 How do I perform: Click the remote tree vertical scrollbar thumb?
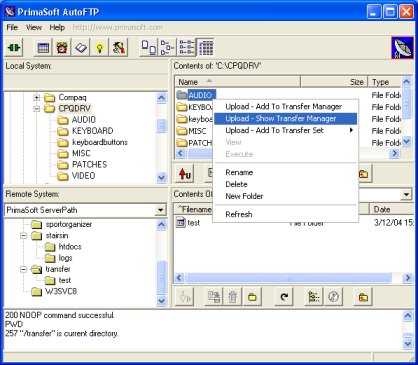(x=161, y=277)
